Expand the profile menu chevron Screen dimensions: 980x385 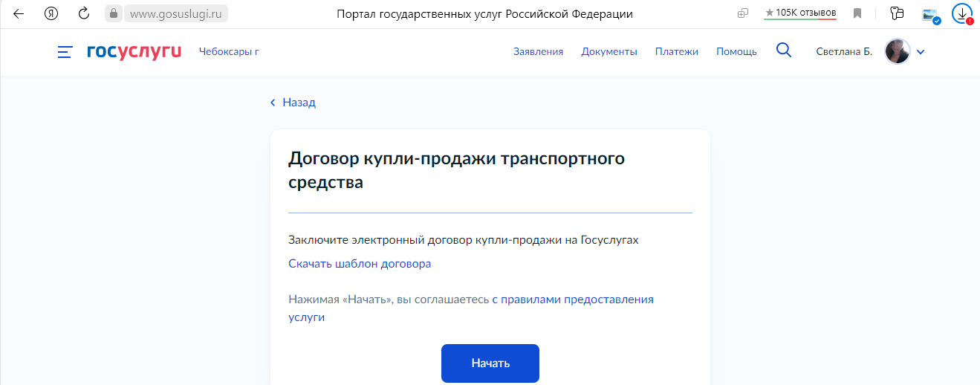(x=921, y=52)
